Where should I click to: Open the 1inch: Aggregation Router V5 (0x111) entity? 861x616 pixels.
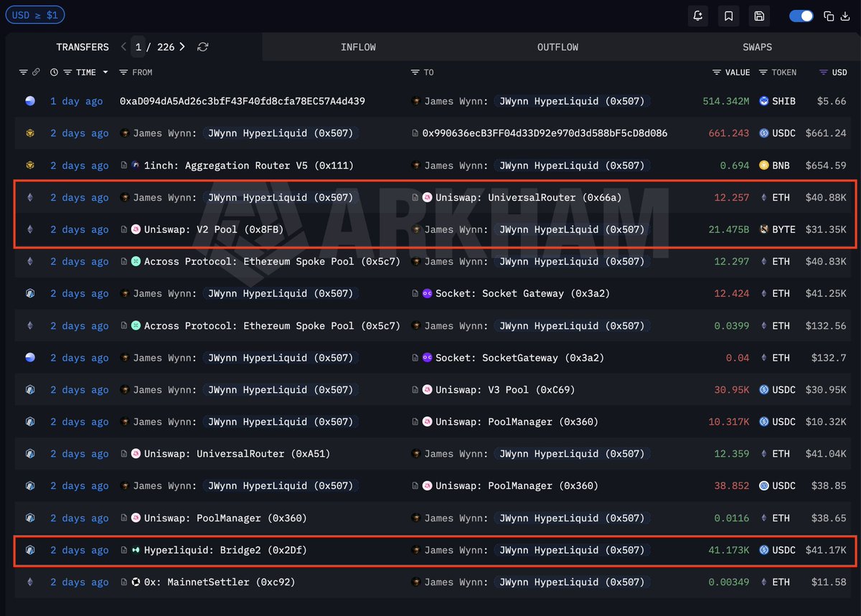coord(249,166)
